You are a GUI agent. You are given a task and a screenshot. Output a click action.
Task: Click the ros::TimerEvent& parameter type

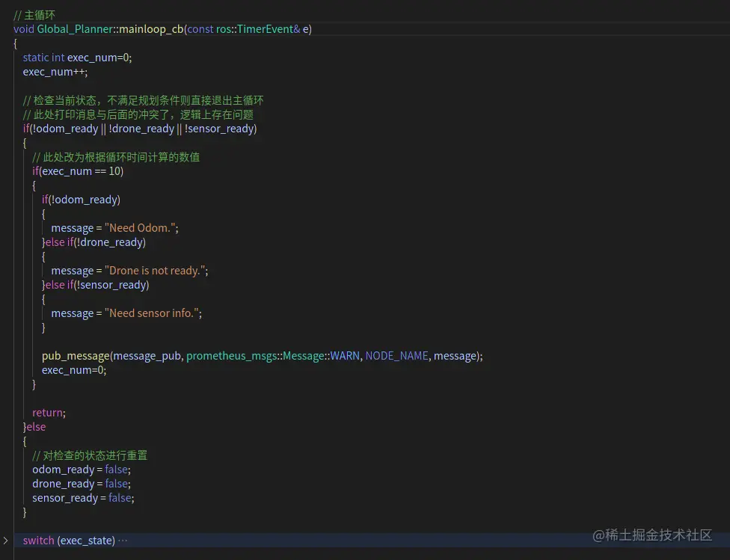258,29
